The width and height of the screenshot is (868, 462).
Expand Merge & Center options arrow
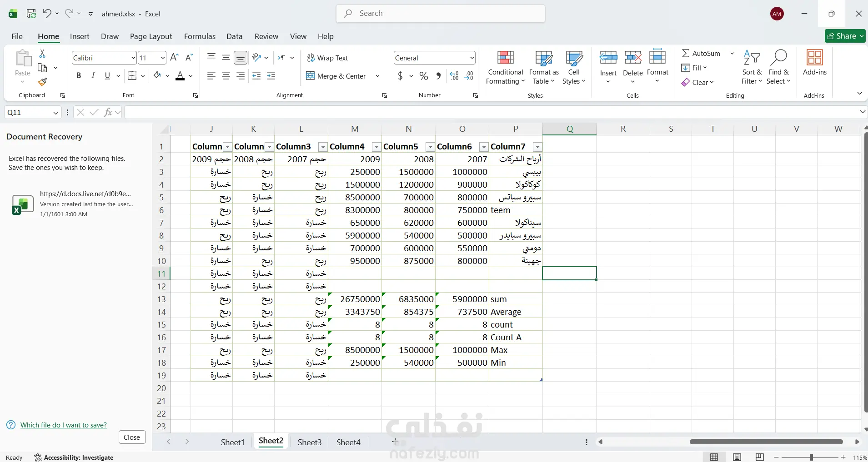(377, 76)
